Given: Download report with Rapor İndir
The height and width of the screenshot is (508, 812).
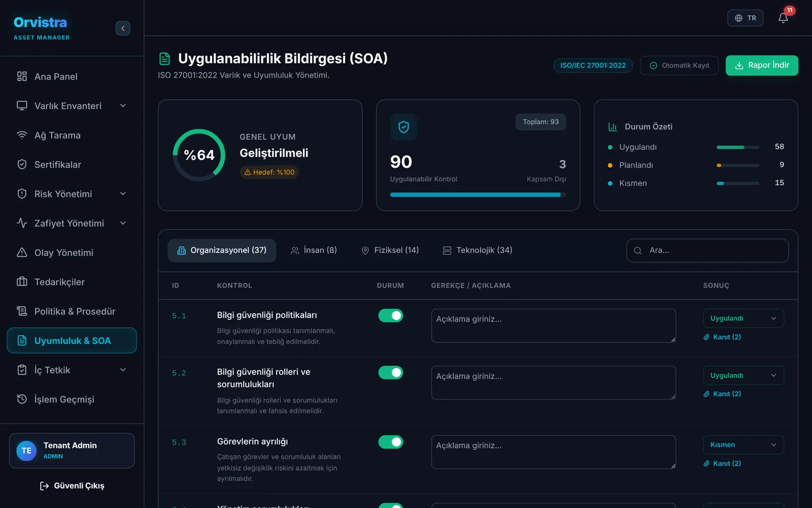Looking at the screenshot, I should [x=762, y=66].
